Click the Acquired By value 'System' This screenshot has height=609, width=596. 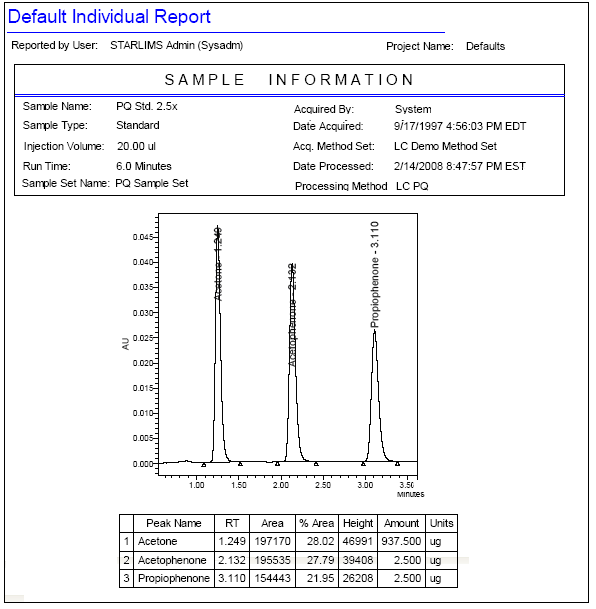click(413, 109)
